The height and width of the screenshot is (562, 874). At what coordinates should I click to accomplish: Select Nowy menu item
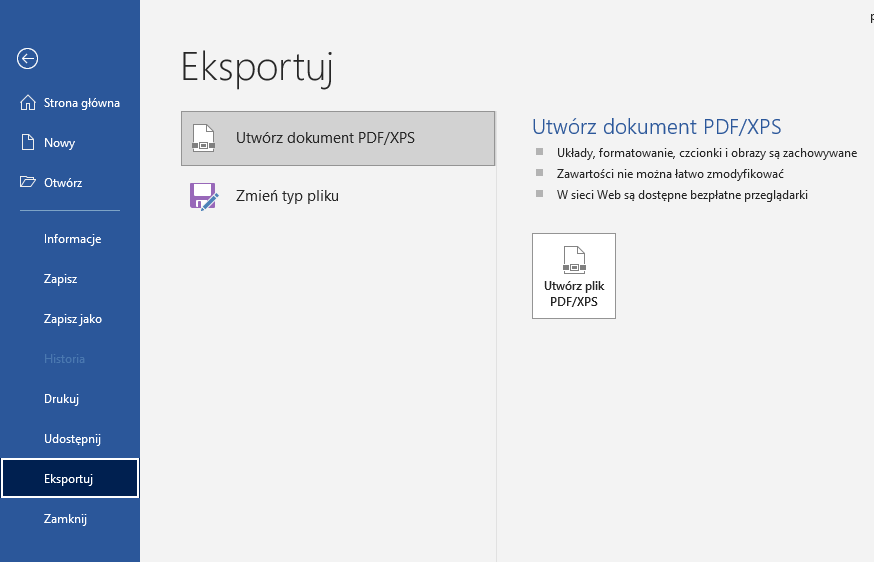(70, 143)
